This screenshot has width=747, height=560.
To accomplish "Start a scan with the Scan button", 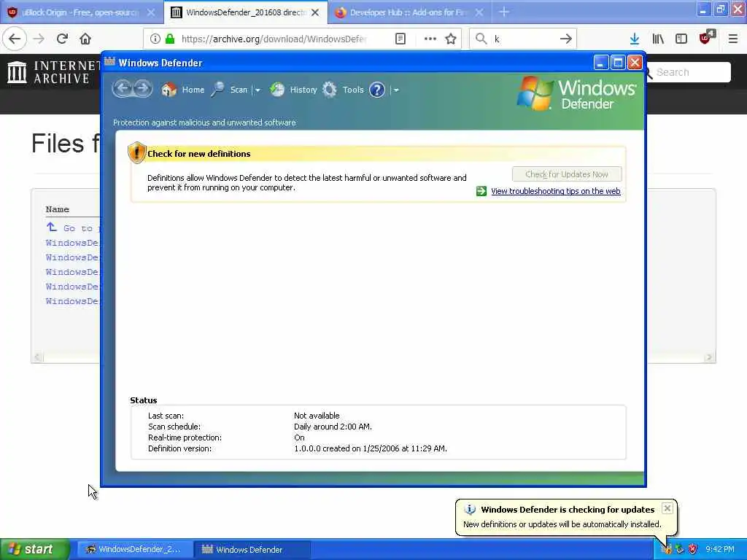I will 230,90.
